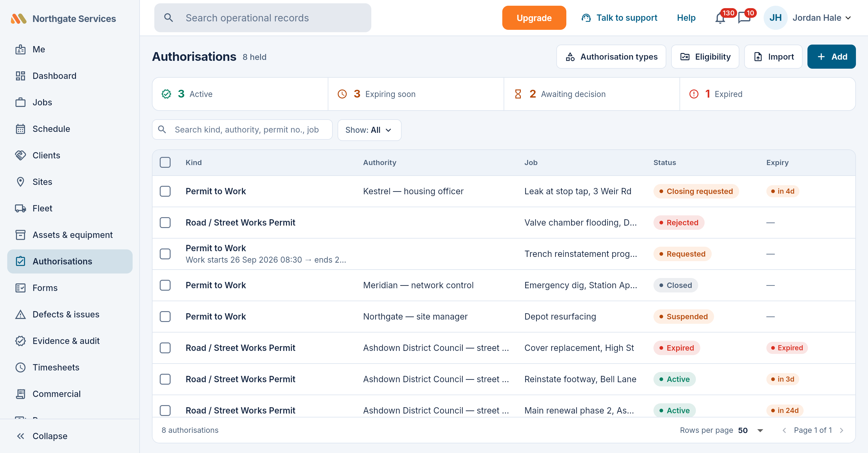
Task: Open the notifications bell icon
Action: point(720,18)
